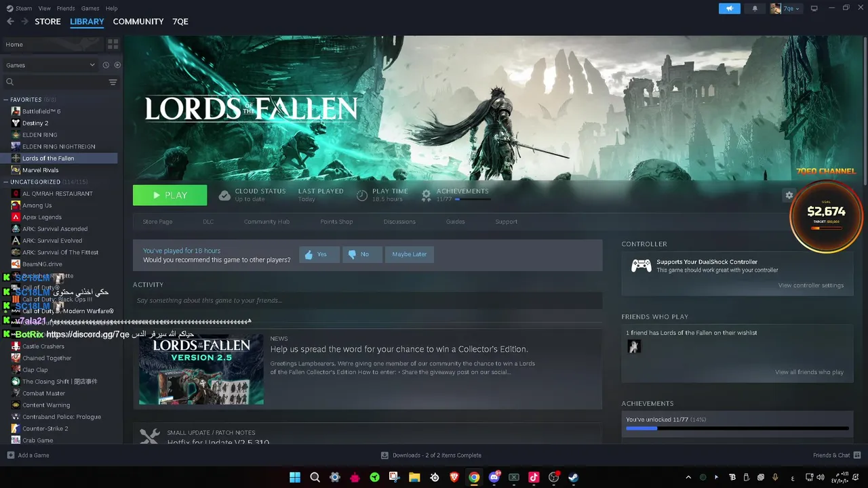Open the Store Page link
The image size is (868, 488).
[157, 222]
